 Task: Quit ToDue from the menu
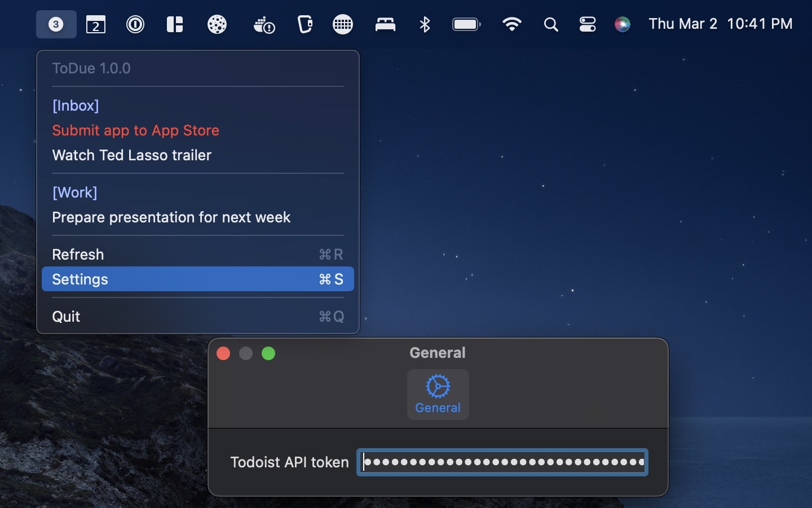pos(198,317)
